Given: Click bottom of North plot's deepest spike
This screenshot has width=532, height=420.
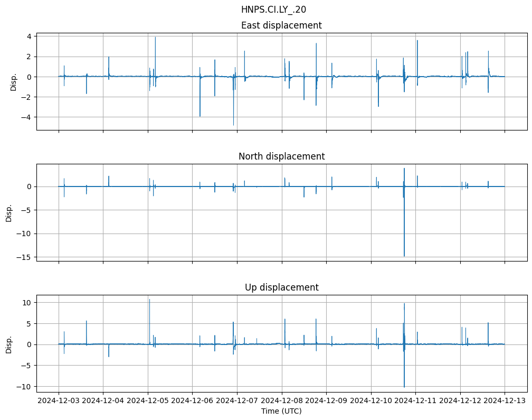Looking at the screenshot, I should [x=404, y=256].
